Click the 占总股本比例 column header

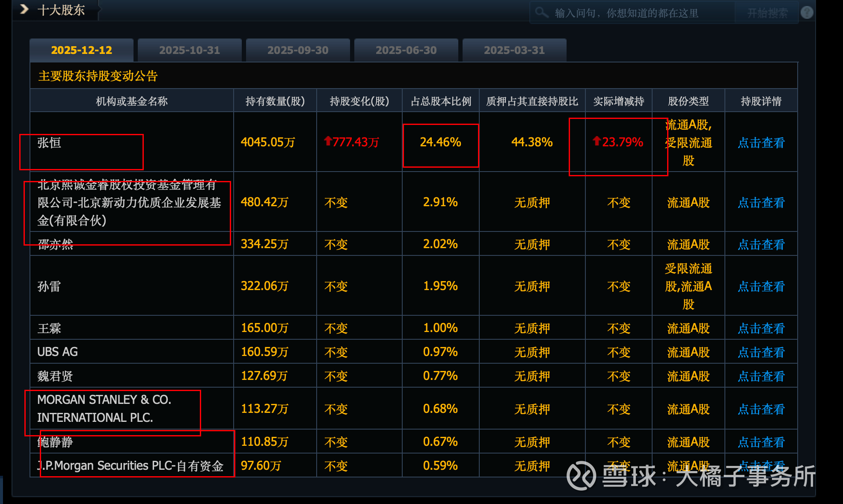click(x=441, y=101)
